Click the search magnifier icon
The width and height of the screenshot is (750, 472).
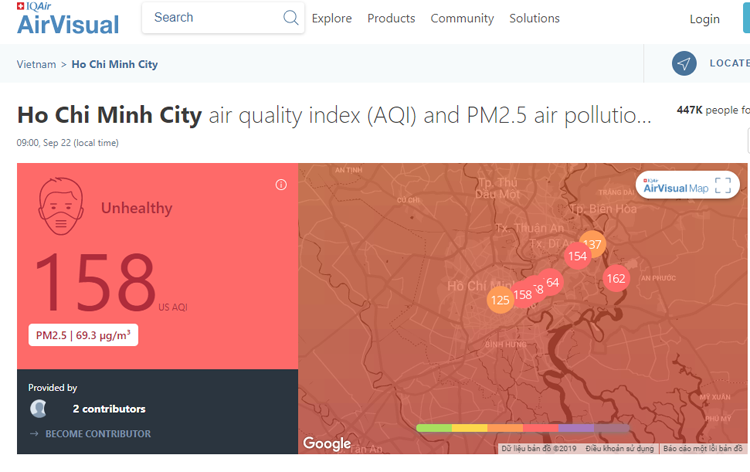(x=291, y=18)
